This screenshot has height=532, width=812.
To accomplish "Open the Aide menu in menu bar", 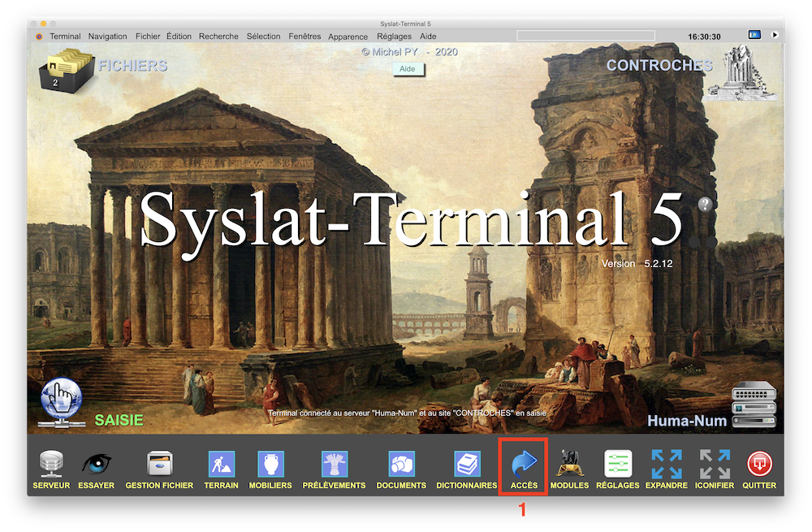I will (428, 37).
